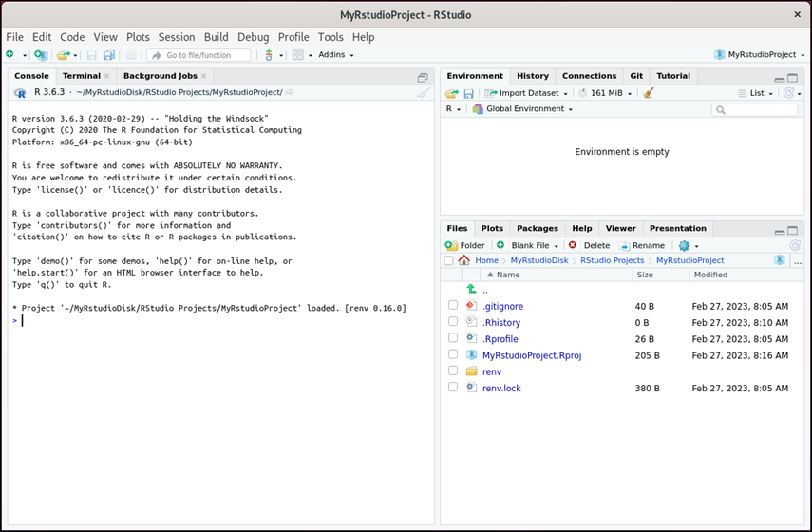This screenshot has height=532, width=812.
Task: Click the Create a project icon
Action: [41, 55]
